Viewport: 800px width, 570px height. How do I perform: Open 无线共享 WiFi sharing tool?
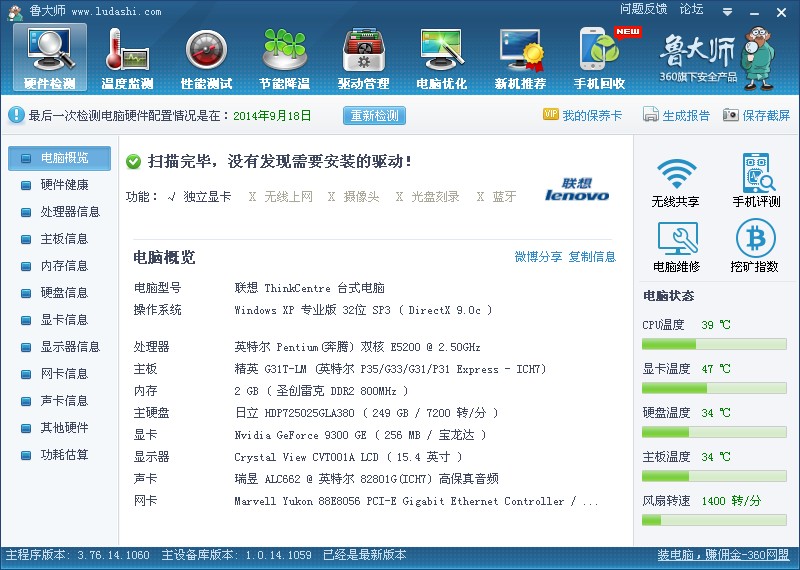[676, 182]
